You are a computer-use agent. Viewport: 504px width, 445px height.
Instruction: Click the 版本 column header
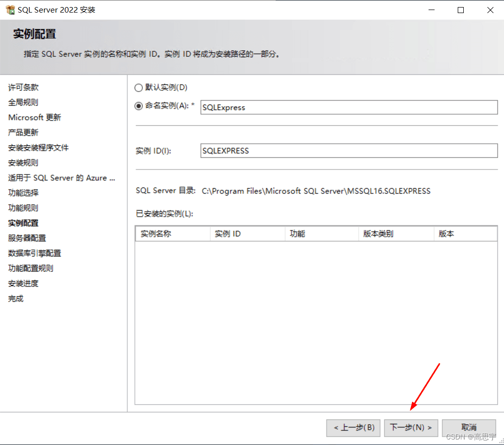(465, 234)
